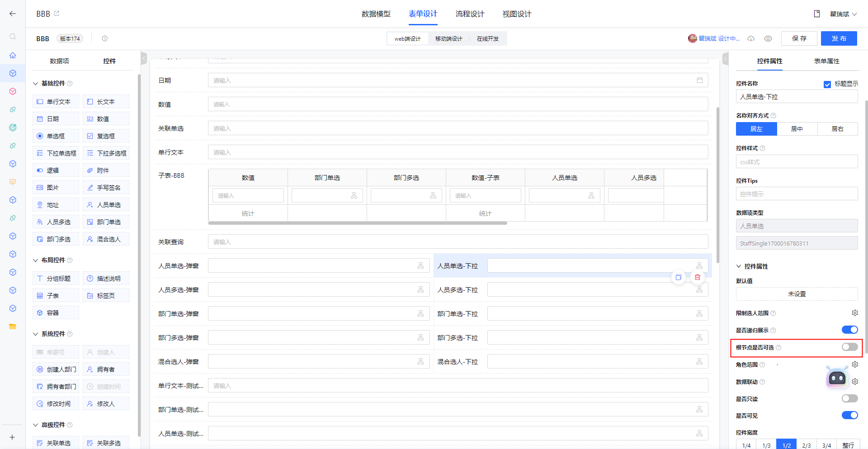This screenshot has width=868, height=449.
Task: Turn off 是否可见 switch
Action: pyautogui.click(x=850, y=415)
